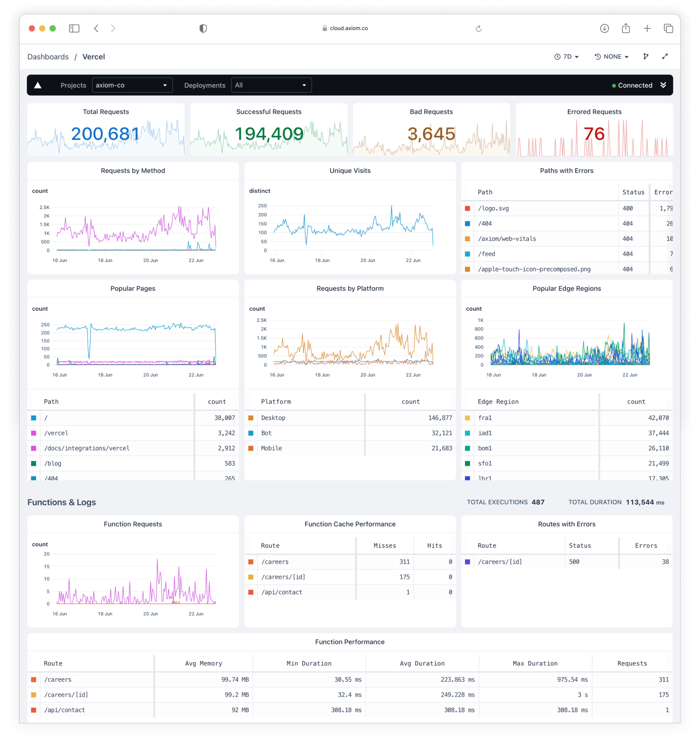The width and height of the screenshot is (700, 745).
Task: Click the share icon in Safari toolbar
Action: pos(626,28)
